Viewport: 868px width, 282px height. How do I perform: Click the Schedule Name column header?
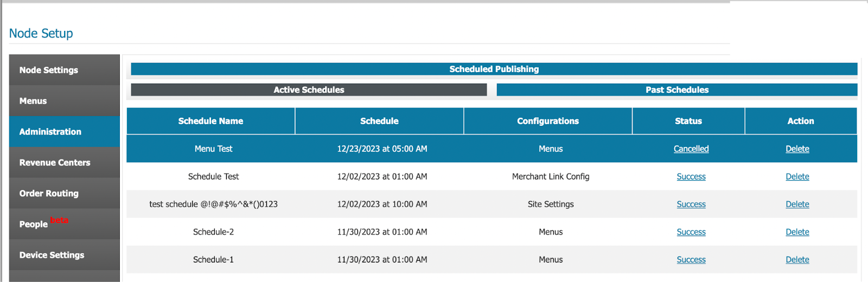coord(211,121)
